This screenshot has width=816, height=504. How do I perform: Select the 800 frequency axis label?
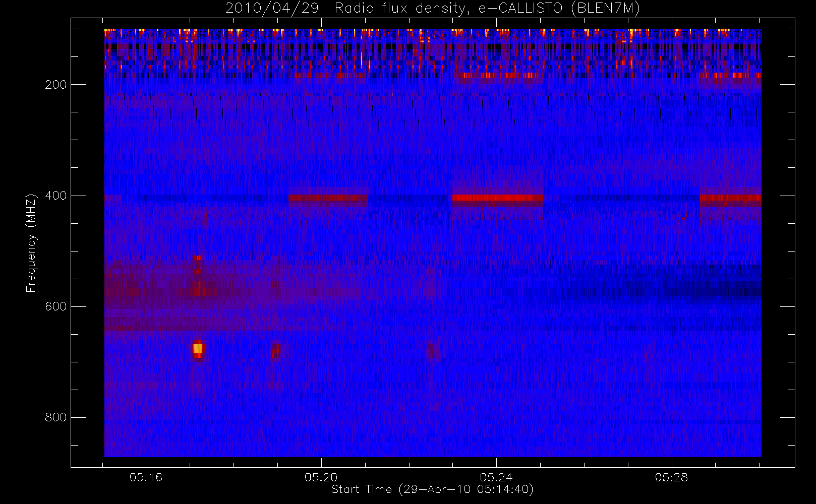point(55,417)
